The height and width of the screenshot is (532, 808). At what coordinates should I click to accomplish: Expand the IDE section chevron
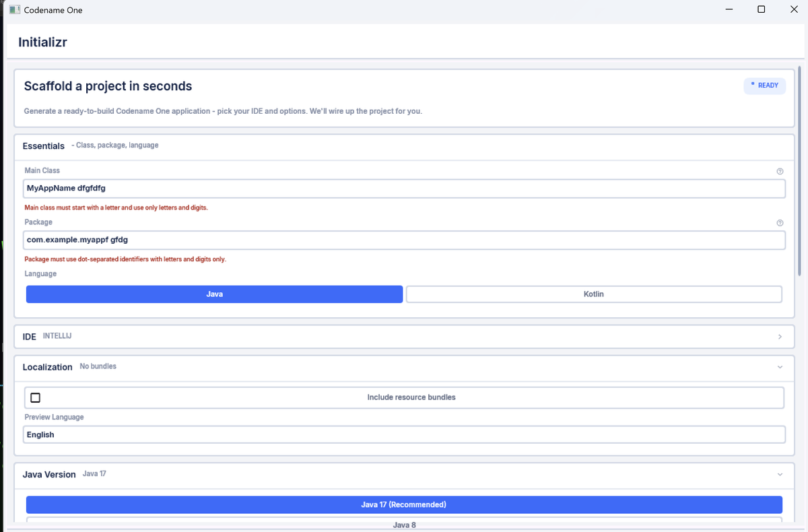tap(780, 337)
